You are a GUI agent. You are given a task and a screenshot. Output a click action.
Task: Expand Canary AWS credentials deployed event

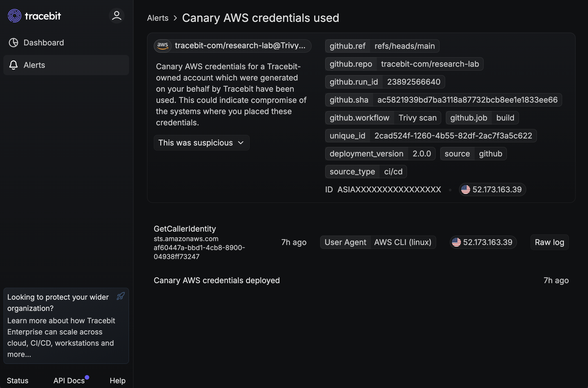tap(217, 280)
